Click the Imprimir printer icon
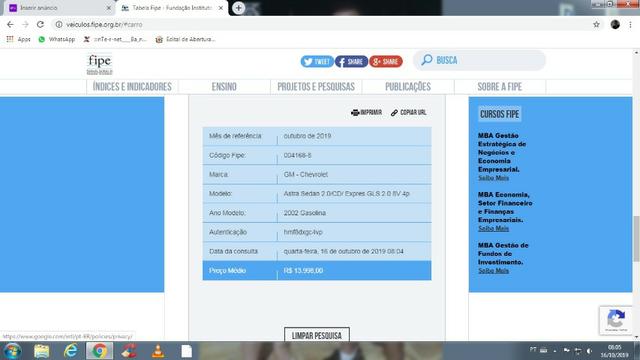Screen dimensions: 640x360 (355, 113)
